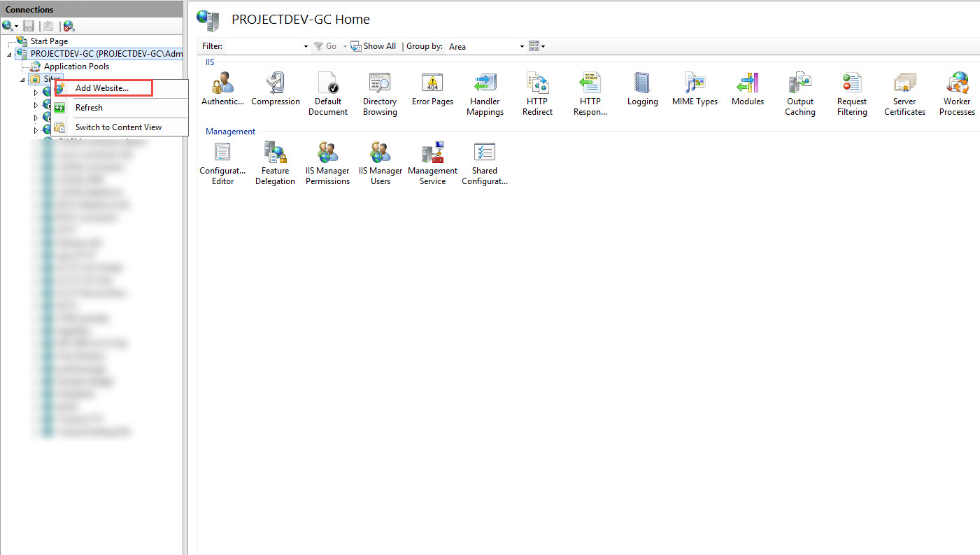
Task: Collapse the PROJECTDEV-GC server node
Action: point(10,55)
